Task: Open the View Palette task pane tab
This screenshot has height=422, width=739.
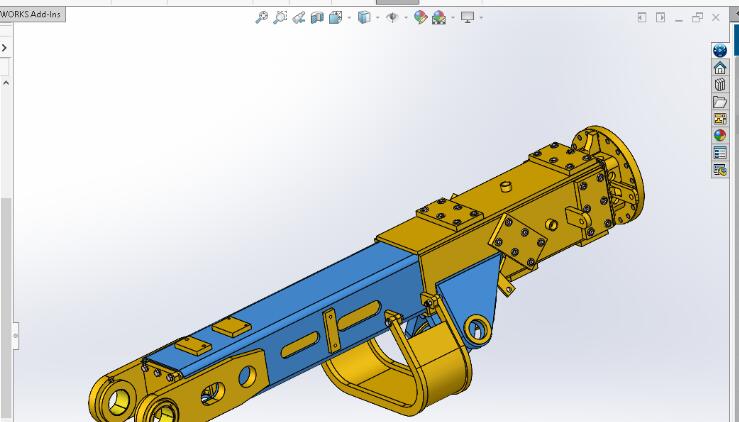Action: pos(720,119)
